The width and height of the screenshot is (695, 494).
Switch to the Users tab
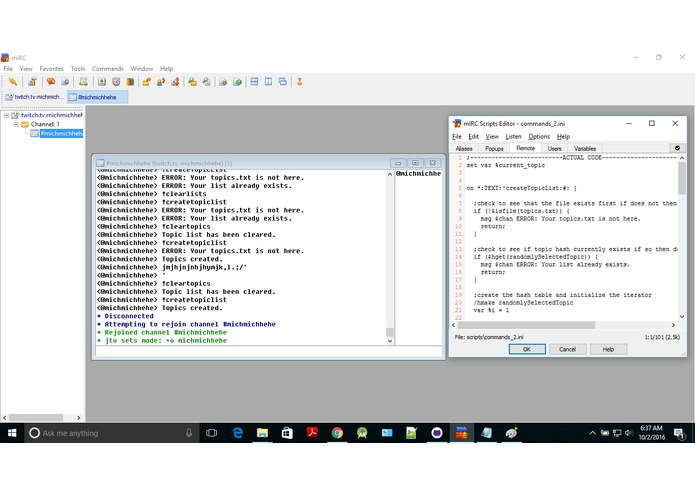coord(554,148)
